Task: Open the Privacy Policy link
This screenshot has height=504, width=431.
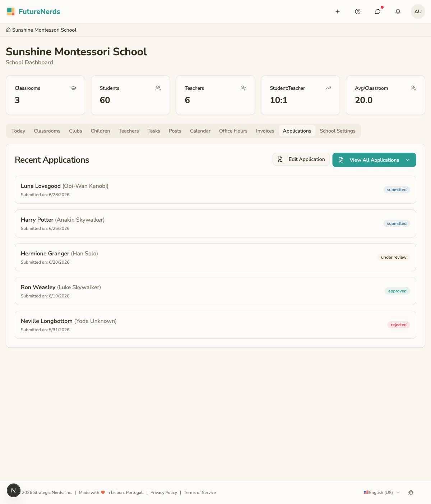Action: coord(164,493)
